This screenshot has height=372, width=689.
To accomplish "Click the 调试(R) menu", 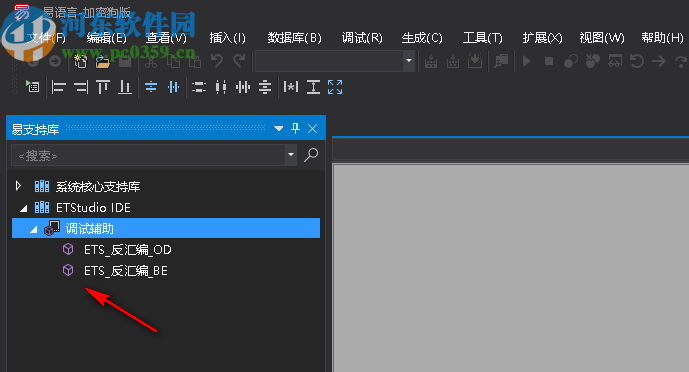I will click(x=362, y=38).
